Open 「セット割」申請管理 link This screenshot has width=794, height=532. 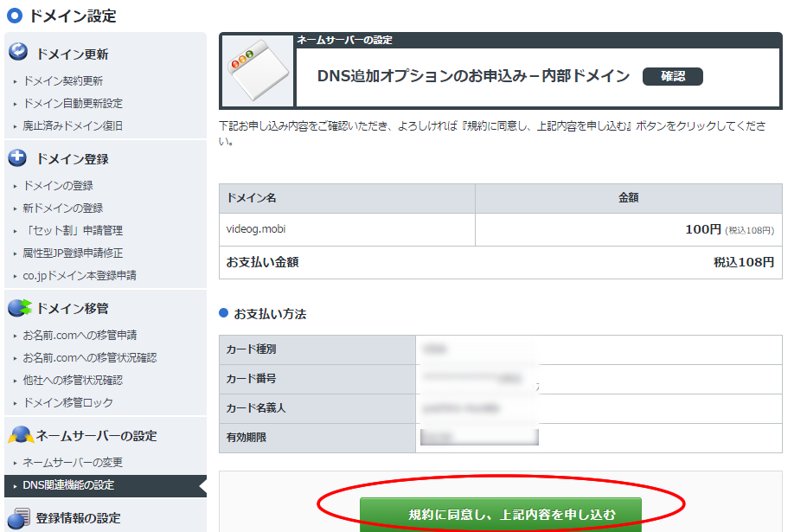click(x=73, y=231)
